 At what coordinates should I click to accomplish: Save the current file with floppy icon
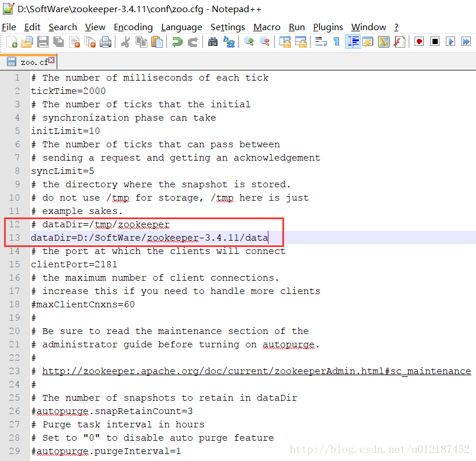pos(43,42)
